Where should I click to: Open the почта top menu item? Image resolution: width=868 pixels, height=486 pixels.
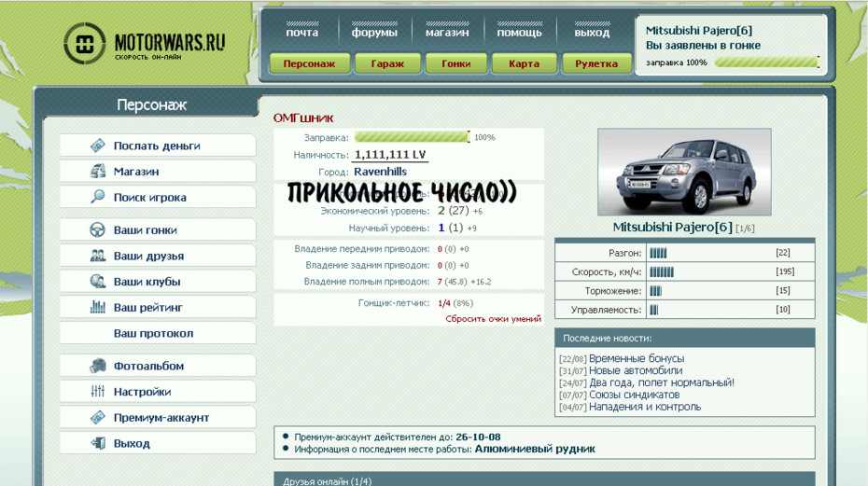[302, 32]
